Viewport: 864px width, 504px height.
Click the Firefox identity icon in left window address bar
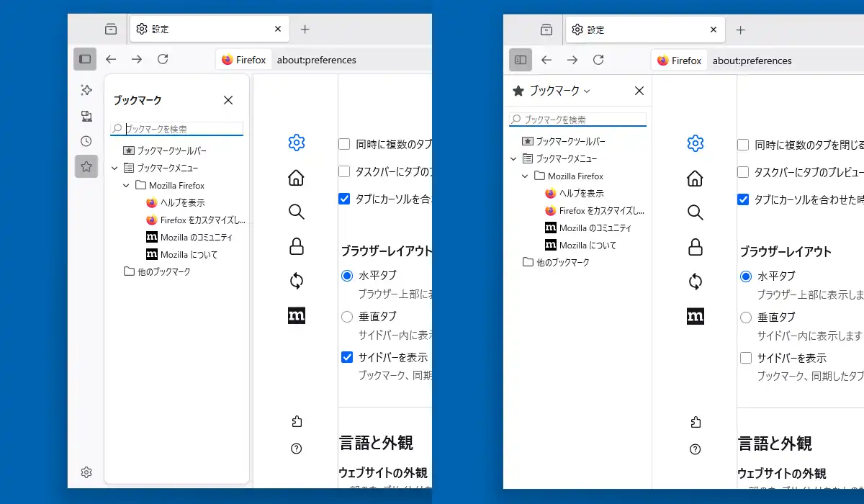pyautogui.click(x=243, y=60)
